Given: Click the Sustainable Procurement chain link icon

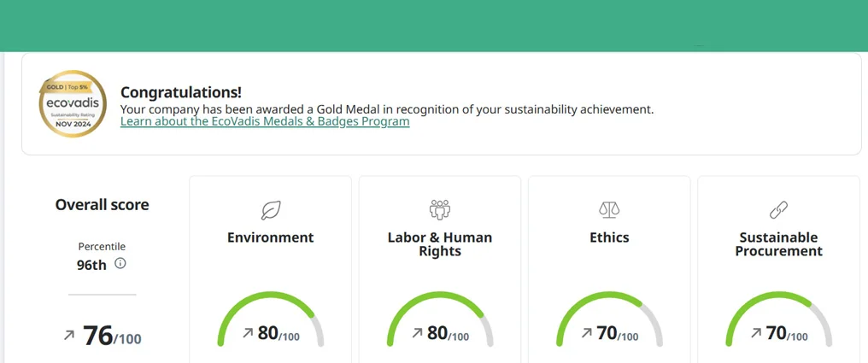Looking at the screenshot, I should pos(778,209).
